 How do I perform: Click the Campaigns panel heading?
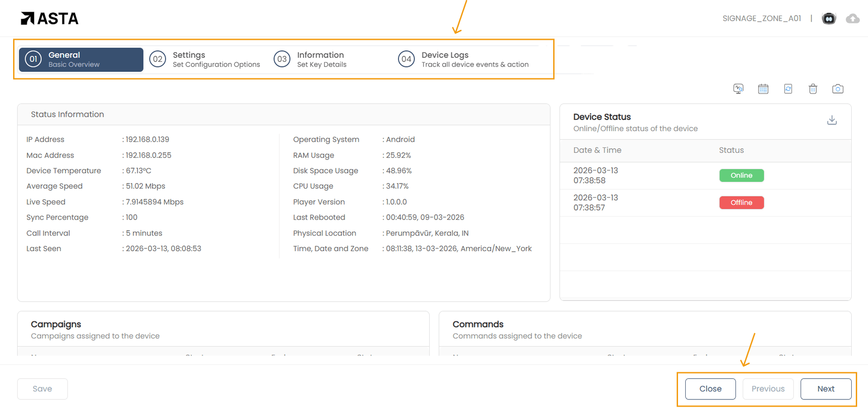(x=56, y=324)
